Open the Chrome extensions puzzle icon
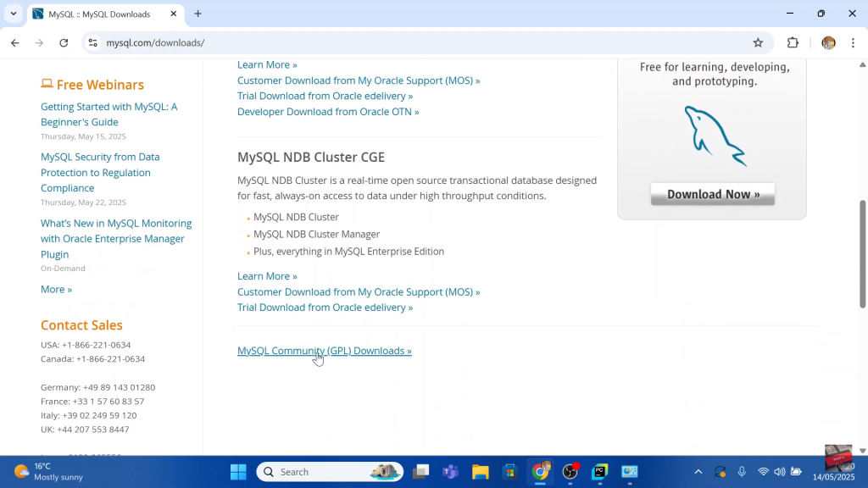 click(793, 42)
